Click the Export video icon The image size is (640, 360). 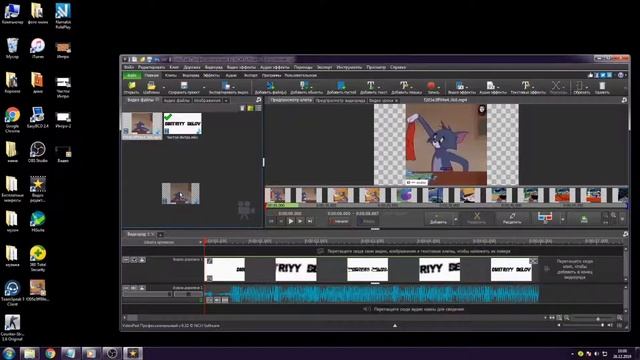(x=226, y=85)
